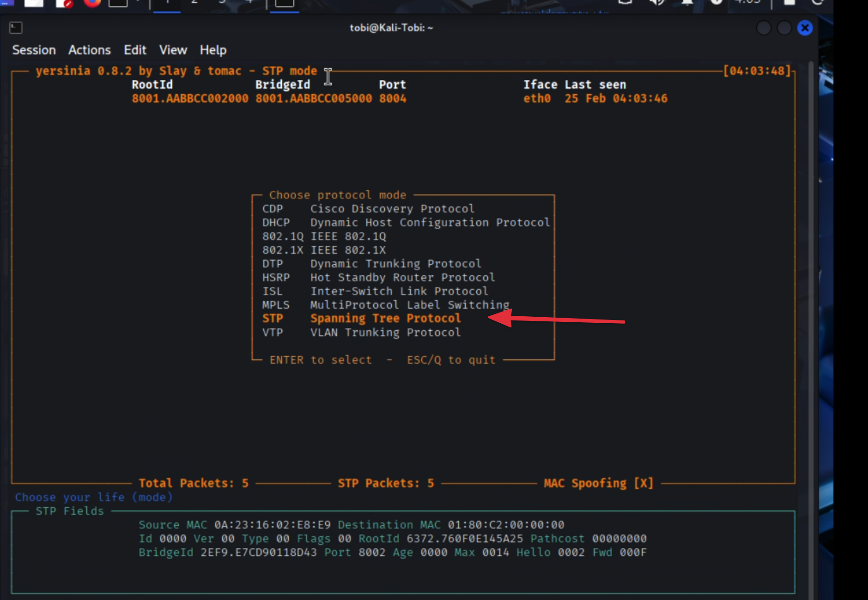This screenshot has width=868, height=600.
Task: Open the Actions menu
Action: 90,50
